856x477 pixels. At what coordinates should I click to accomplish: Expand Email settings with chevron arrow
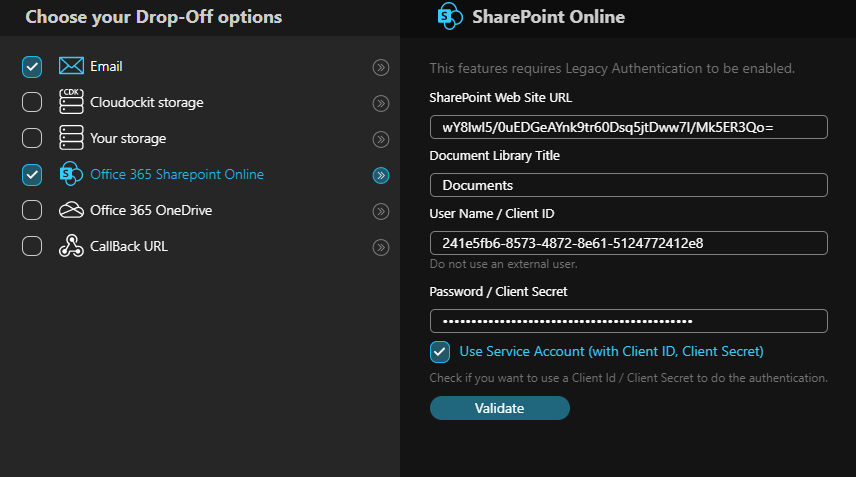(381, 67)
